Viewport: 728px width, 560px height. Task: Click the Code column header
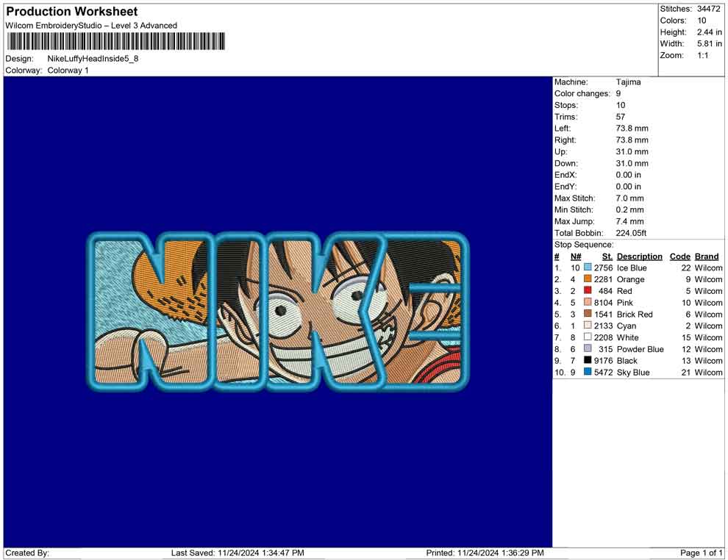tap(679, 256)
